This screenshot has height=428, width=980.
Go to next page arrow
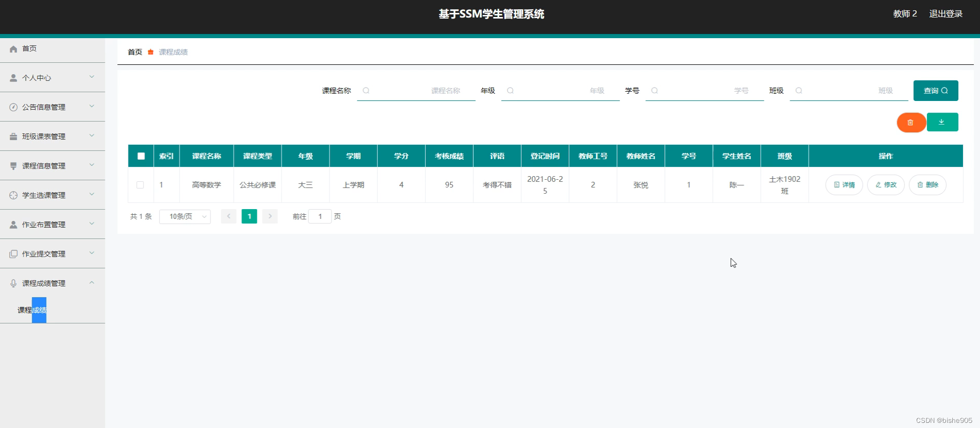[270, 216]
